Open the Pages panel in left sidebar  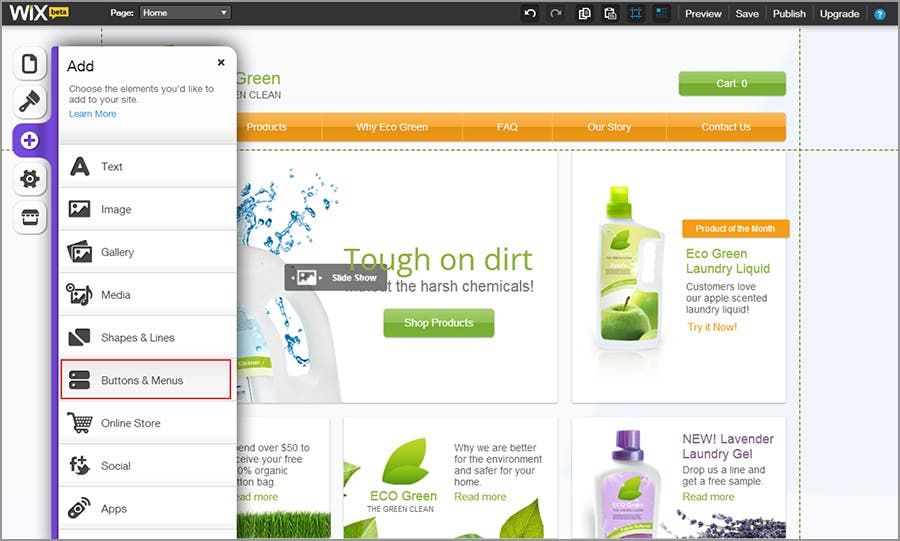[x=29, y=65]
